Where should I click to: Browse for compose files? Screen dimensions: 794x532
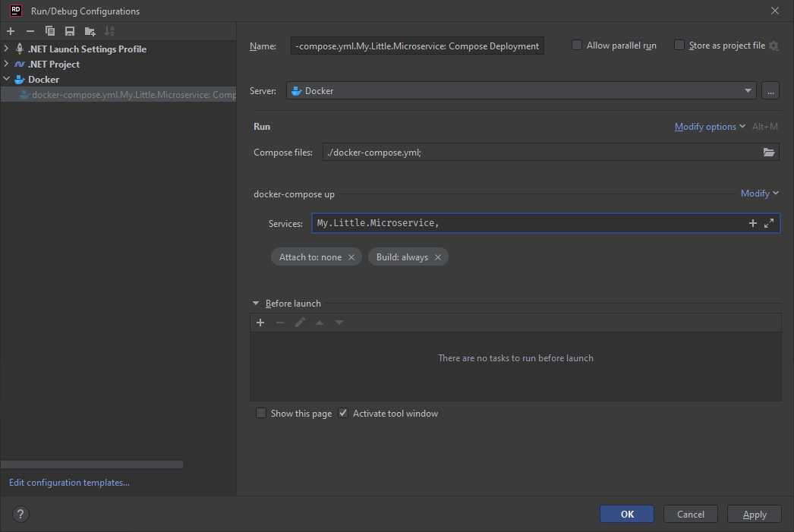(x=769, y=152)
